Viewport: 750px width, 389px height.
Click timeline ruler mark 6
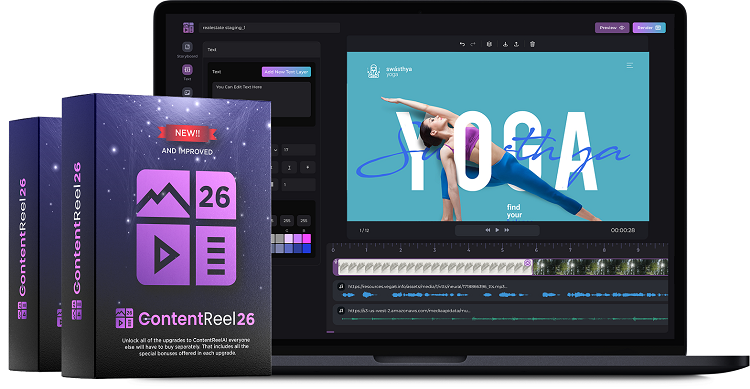tap(536, 250)
